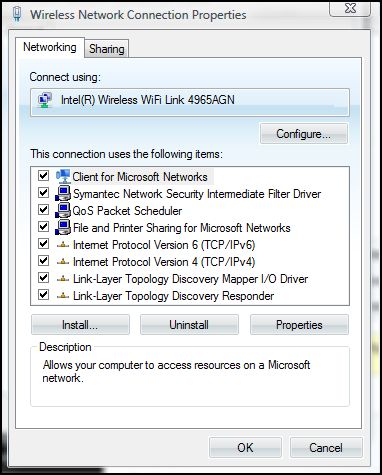Select Link-Layer Topology Discovery Responder text
Image resolution: width=382 pixels, height=475 pixels.
[173, 296]
